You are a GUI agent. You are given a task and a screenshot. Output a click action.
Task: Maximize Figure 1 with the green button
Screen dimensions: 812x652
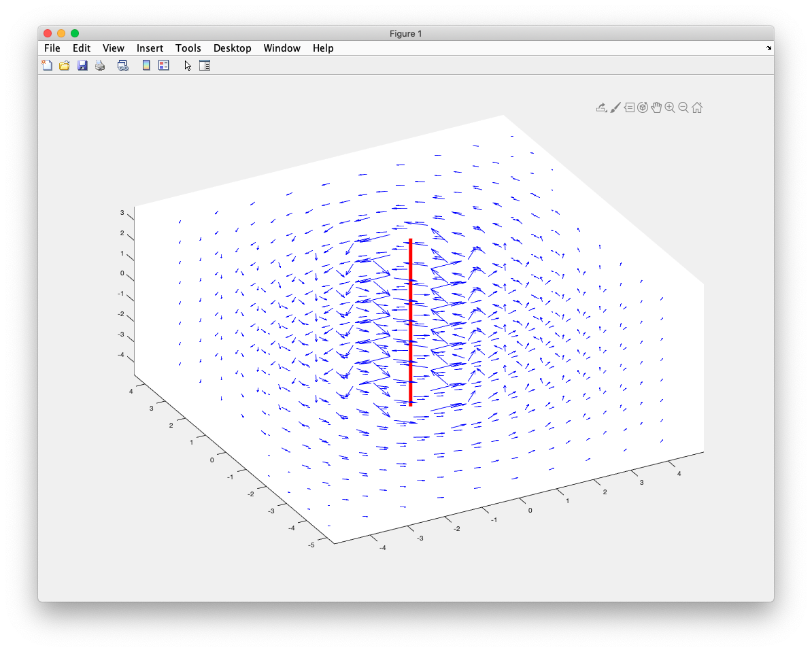point(75,33)
